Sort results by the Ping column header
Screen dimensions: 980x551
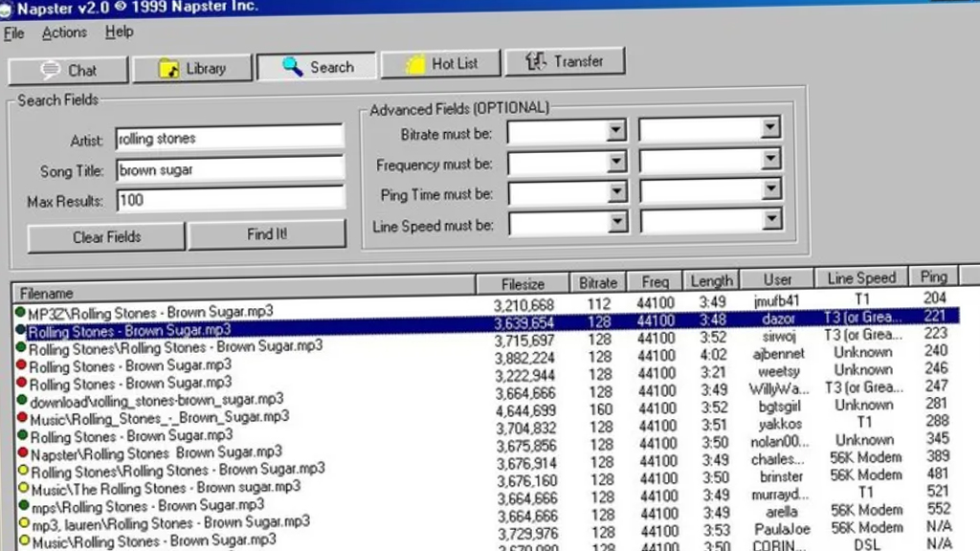click(x=933, y=276)
